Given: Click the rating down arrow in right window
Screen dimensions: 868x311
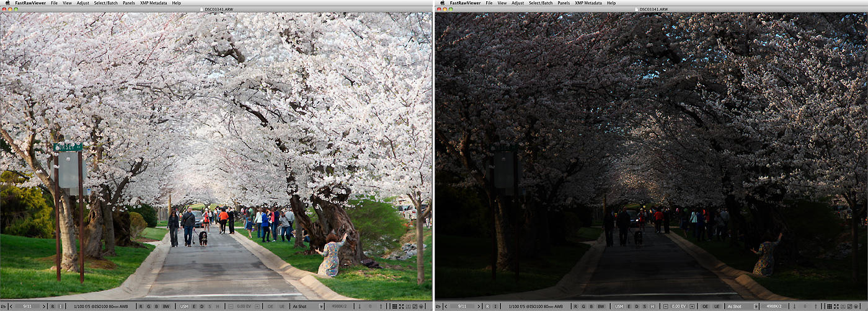Looking at the screenshot, I should (x=794, y=306).
